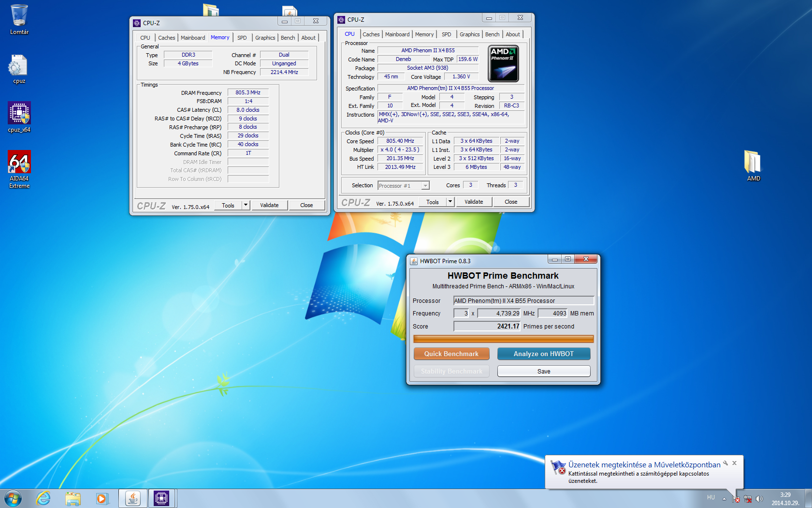
Task: Open Mainboard tab in Memory CPU-Z window
Action: [193, 38]
